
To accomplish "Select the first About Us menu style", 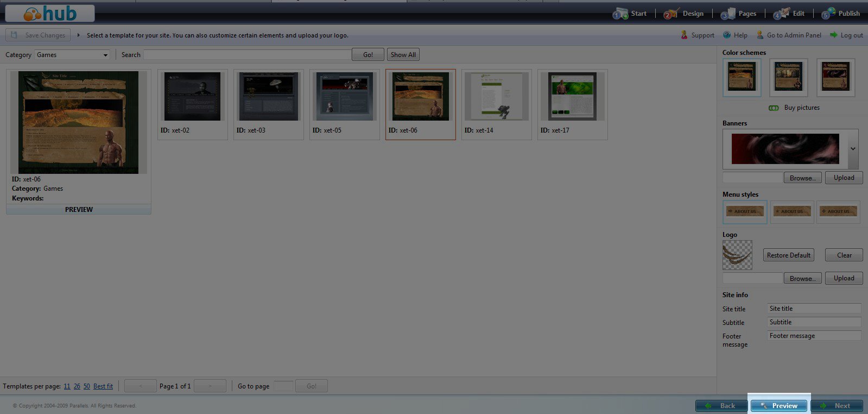I will coord(745,212).
